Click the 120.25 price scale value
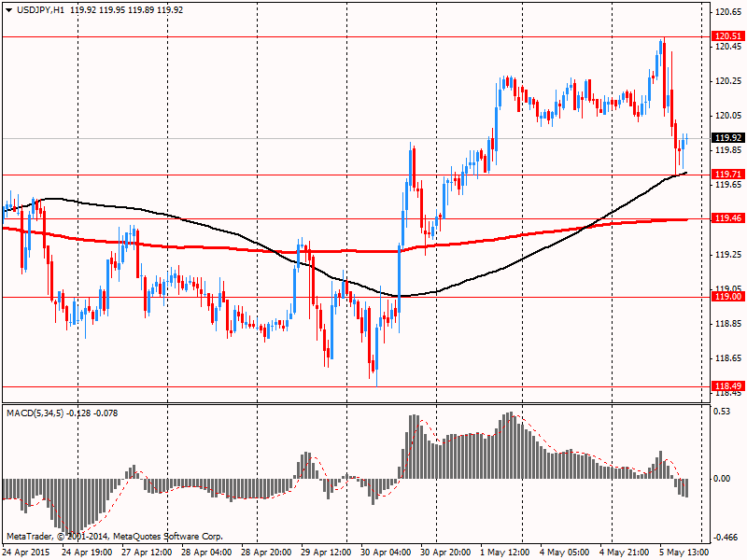The width and height of the screenshot is (747, 560). click(728, 81)
